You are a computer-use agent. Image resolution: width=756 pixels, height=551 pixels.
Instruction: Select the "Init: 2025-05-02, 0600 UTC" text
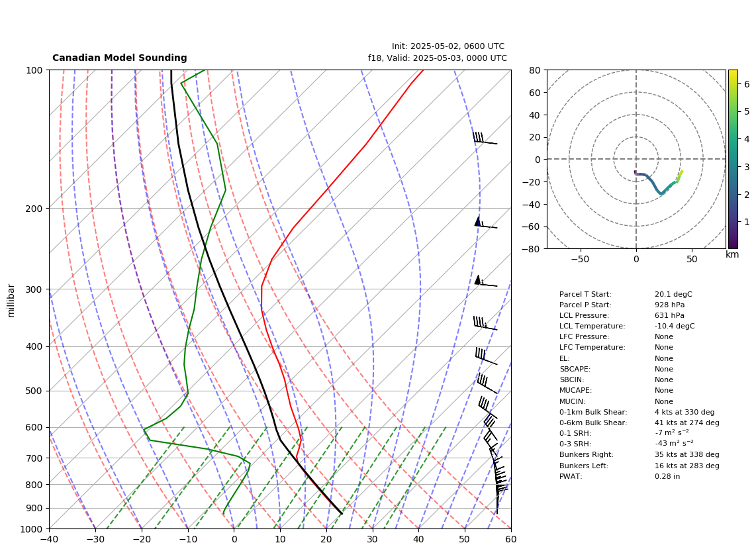tap(448, 46)
